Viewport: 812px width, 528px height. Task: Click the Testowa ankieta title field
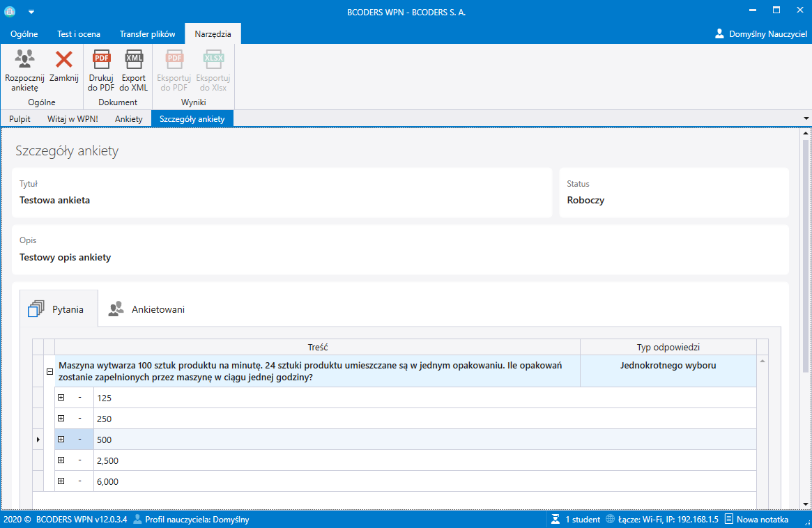pos(282,192)
